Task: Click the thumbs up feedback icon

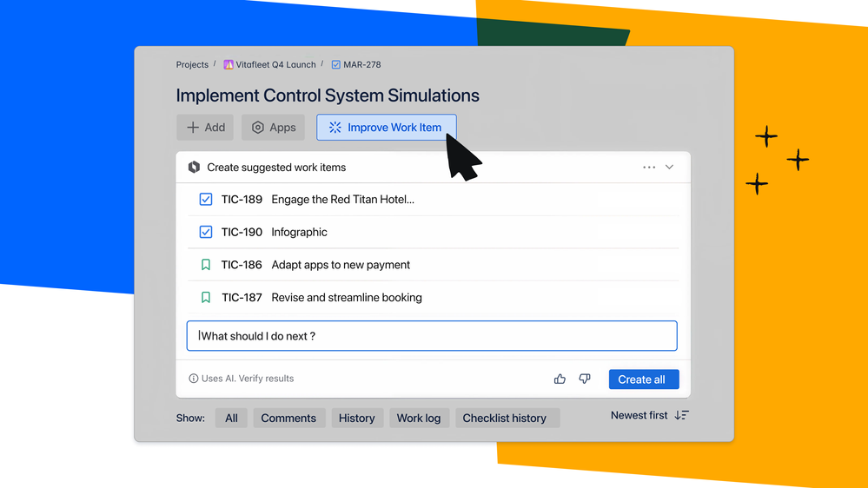Action: [560, 379]
